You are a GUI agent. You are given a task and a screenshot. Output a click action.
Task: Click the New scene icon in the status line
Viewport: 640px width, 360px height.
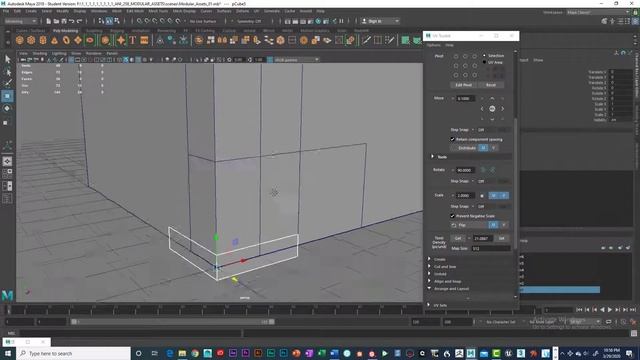(49, 21)
